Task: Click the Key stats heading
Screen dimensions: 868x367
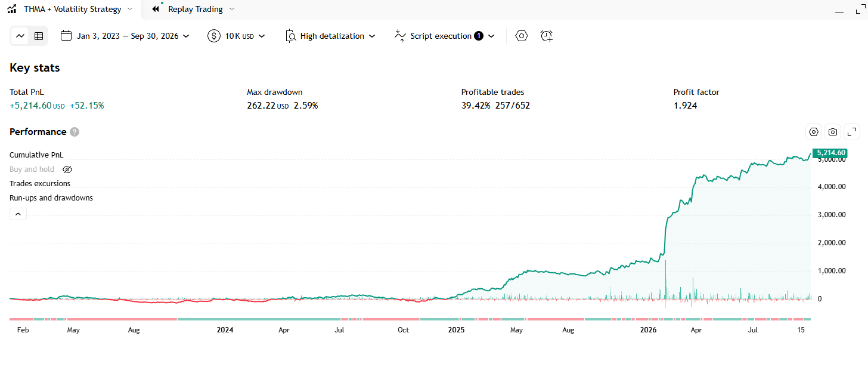Action: point(35,68)
